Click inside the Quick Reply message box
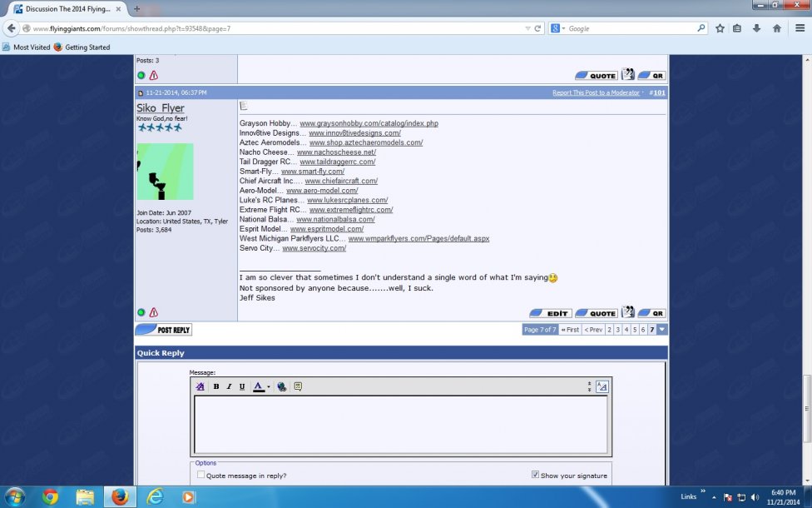This screenshot has height=508, width=812. (x=401, y=425)
